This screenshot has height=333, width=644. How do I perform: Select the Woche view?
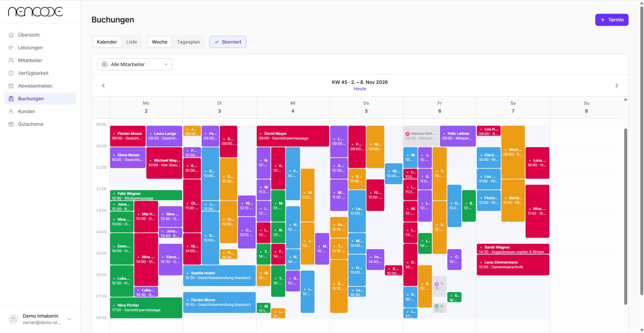click(x=160, y=42)
